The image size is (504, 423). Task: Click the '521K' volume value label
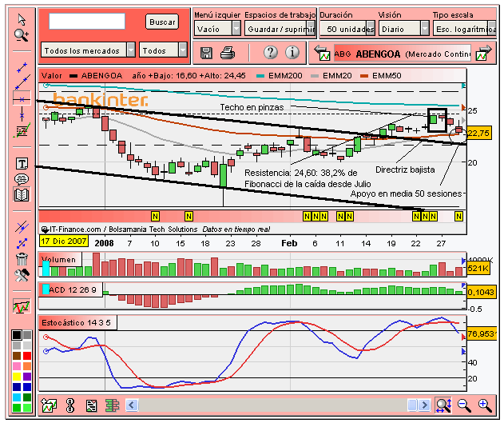pyautogui.click(x=478, y=269)
